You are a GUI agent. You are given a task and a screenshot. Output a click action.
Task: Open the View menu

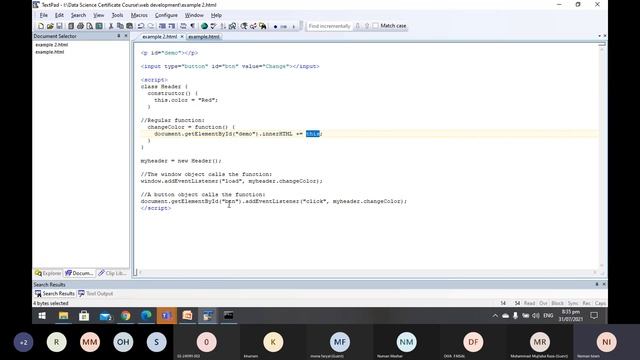[x=98, y=15]
